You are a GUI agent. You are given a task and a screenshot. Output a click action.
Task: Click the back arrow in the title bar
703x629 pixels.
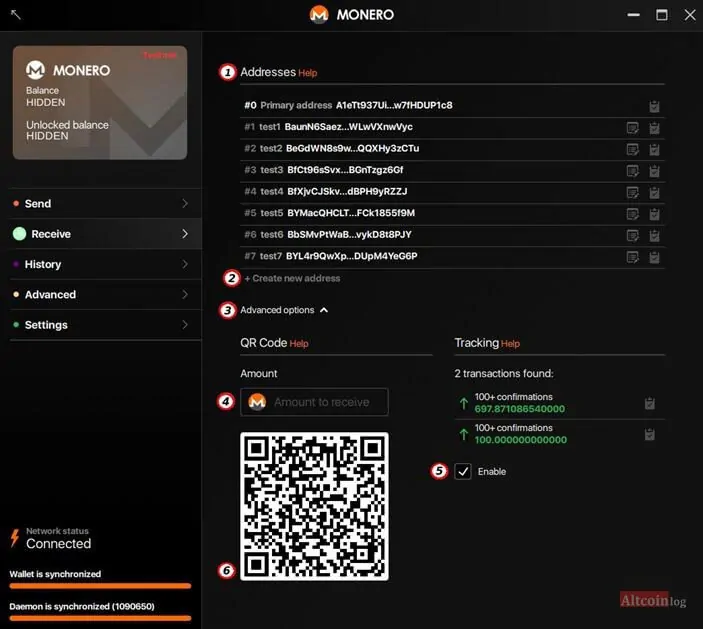click(x=16, y=14)
